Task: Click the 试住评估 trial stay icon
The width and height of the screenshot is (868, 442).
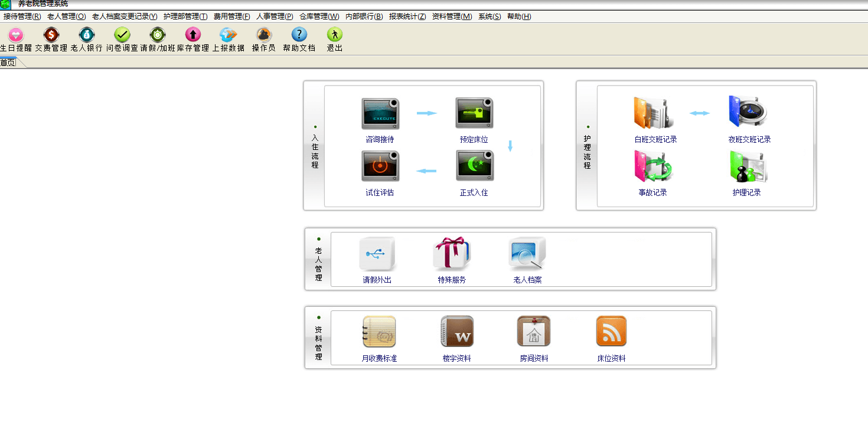Action: [380, 166]
